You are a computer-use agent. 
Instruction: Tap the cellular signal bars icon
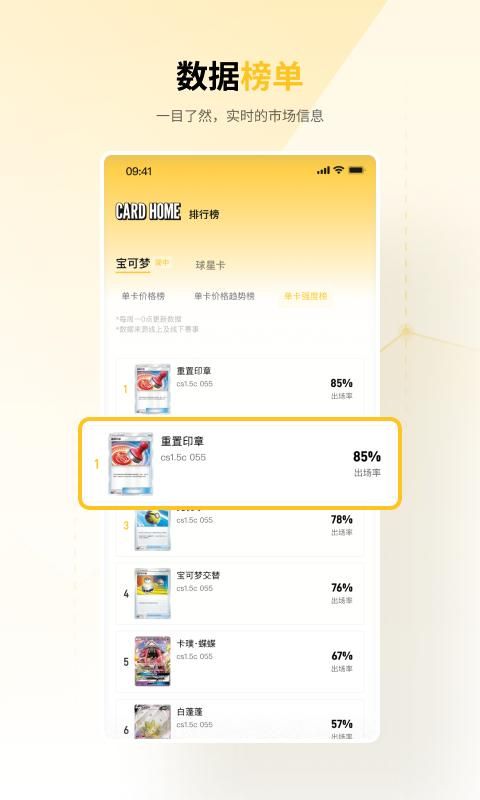coord(323,170)
